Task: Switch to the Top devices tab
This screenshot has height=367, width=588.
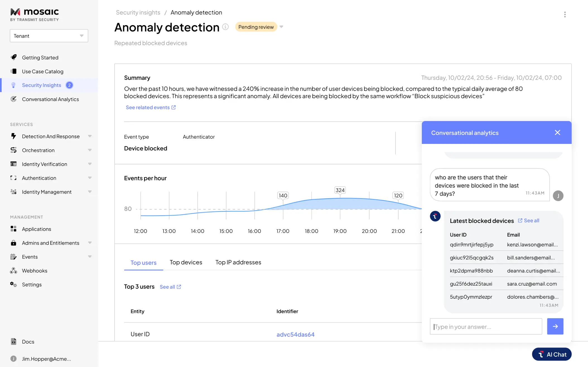Action: pos(186,262)
